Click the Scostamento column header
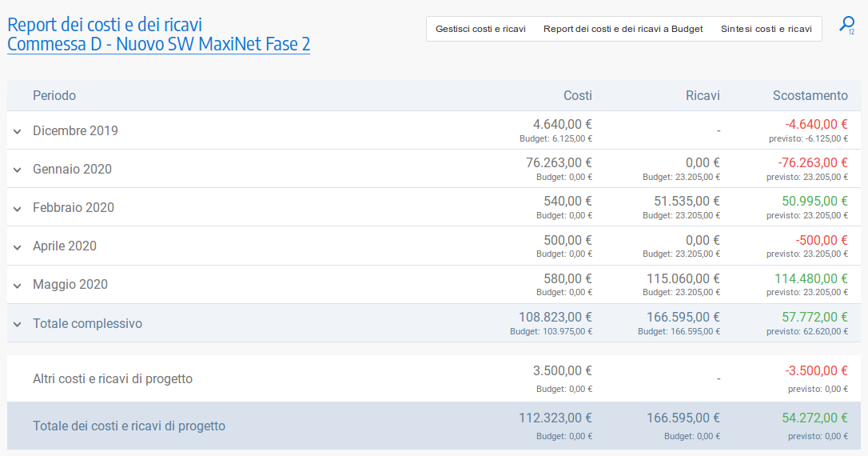The height and width of the screenshot is (456, 868). 810,95
